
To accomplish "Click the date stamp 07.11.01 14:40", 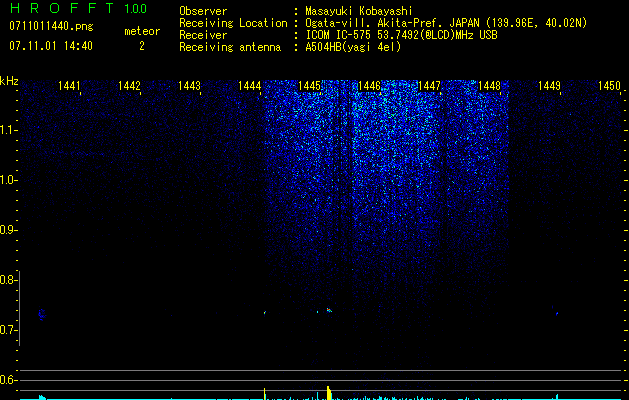I will click(51, 46).
